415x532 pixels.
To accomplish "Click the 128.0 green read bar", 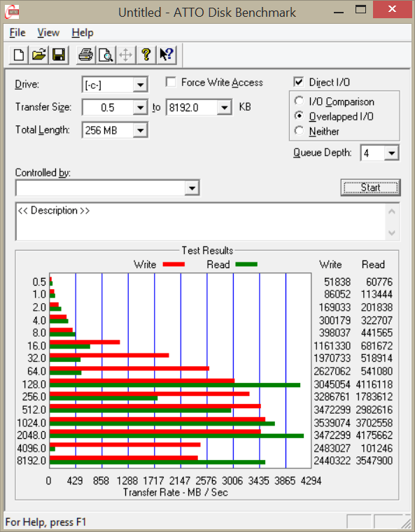I will [175, 385].
